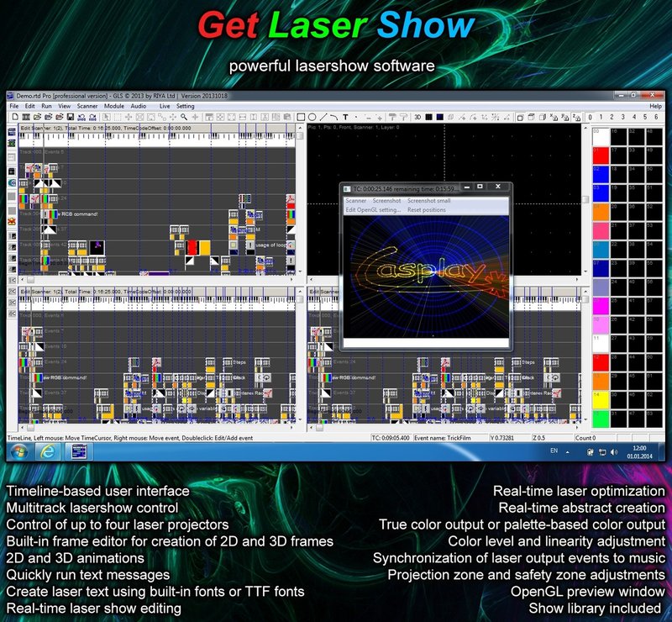Click the laser app taskbar button
Image resolution: width=672 pixels, height=622 pixels.
point(79,451)
